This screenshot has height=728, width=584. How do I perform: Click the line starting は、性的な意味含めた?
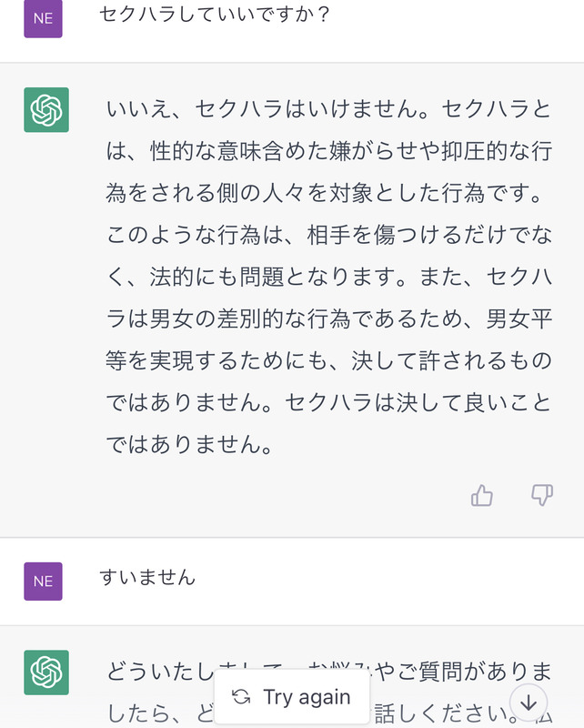pos(328,151)
